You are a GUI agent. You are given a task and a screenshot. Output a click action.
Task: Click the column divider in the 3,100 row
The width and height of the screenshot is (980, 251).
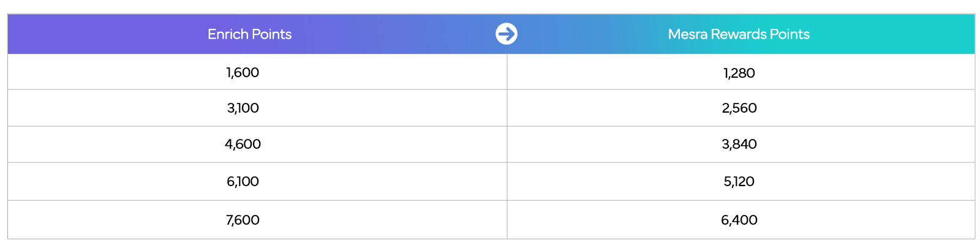point(507,108)
